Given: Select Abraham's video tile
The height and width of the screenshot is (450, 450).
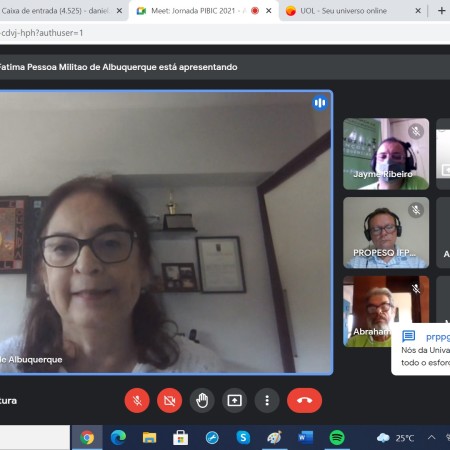Looking at the screenshot, I should pos(368,311).
